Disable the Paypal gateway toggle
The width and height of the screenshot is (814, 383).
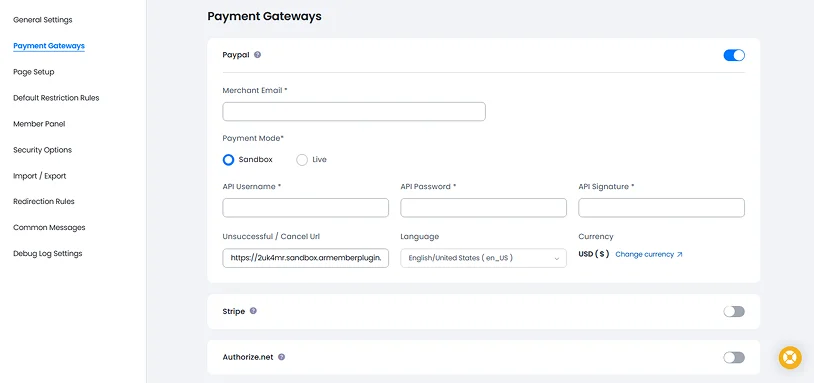point(734,55)
